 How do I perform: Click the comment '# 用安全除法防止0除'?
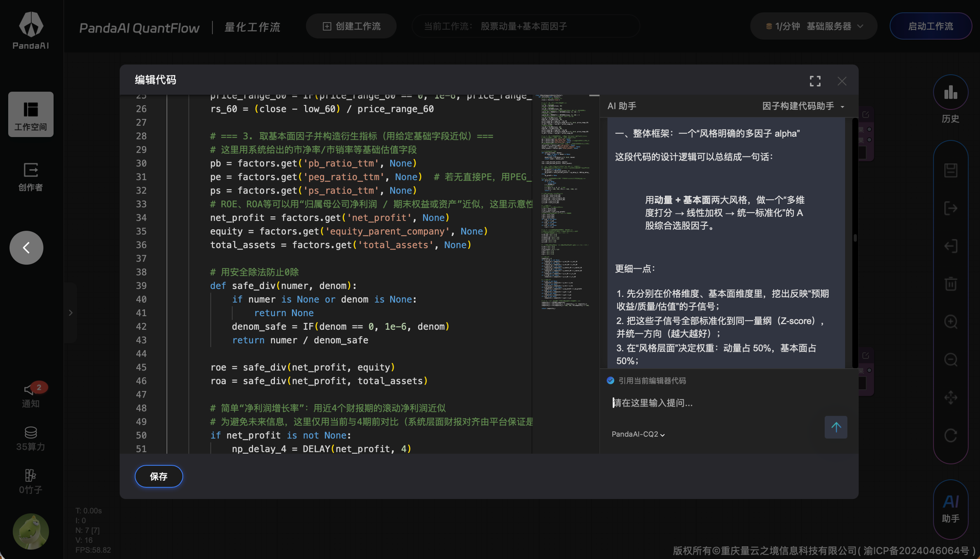point(254,272)
